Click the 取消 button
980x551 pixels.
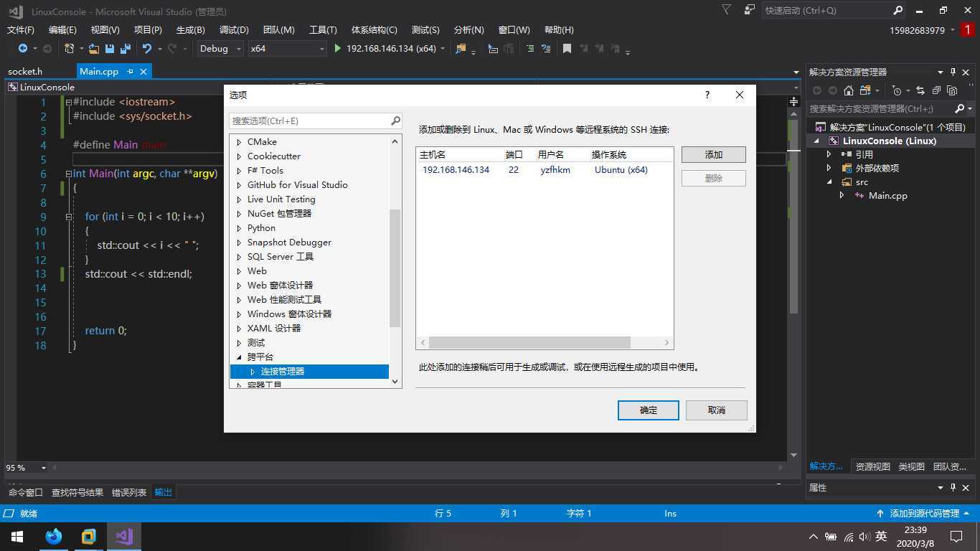(717, 410)
